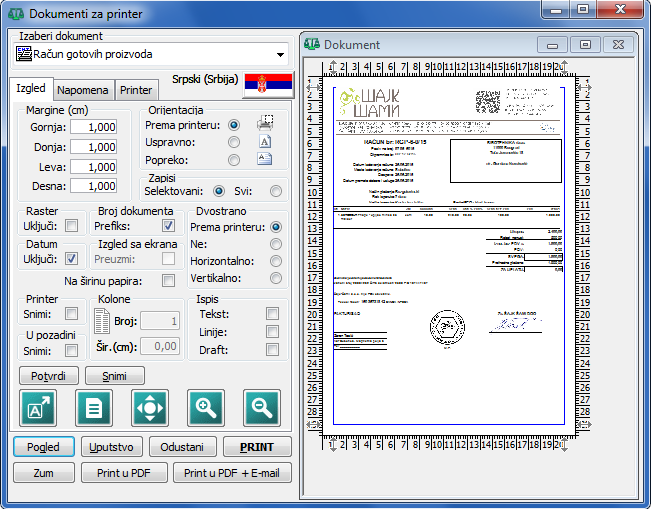The height and width of the screenshot is (509, 651).
Task: Click Leva margin input field
Action: pyautogui.click(x=93, y=167)
